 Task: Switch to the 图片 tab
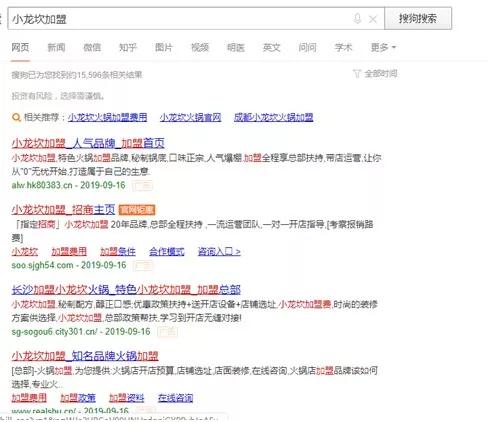pos(164,47)
